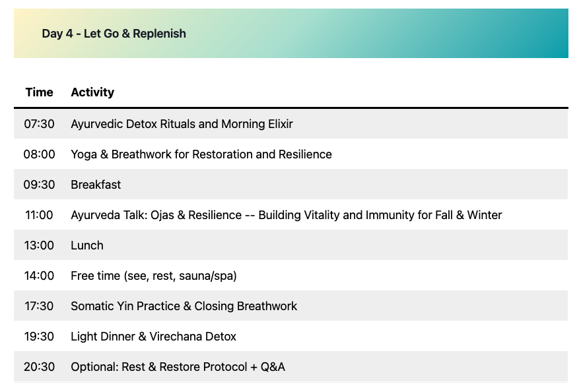Select the 20:30 time cell

tap(39, 367)
